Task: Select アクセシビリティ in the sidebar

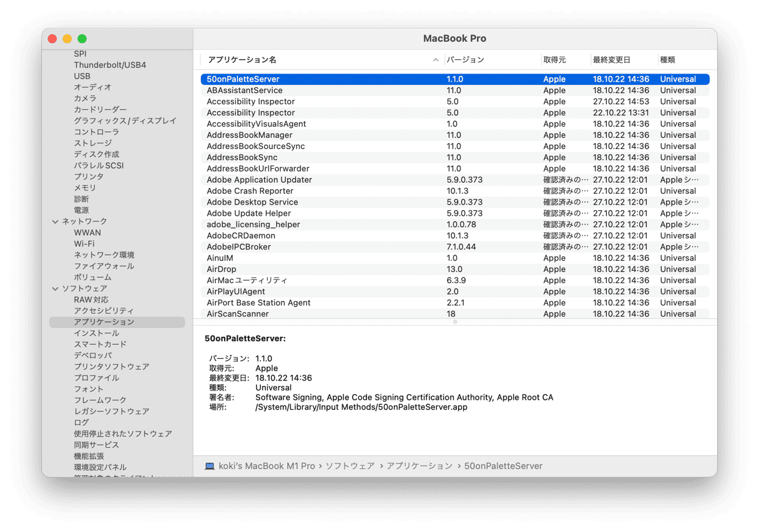Action: 104,311
